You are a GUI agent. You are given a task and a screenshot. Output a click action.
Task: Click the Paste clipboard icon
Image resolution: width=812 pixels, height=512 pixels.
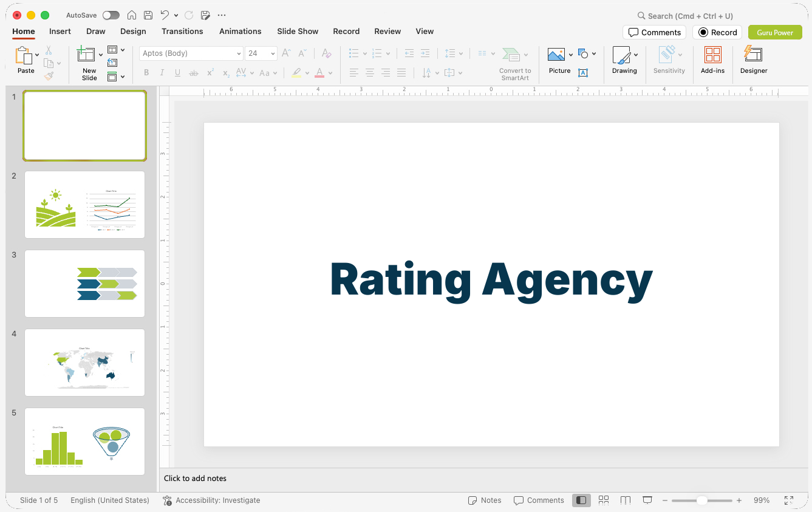pyautogui.click(x=24, y=55)
